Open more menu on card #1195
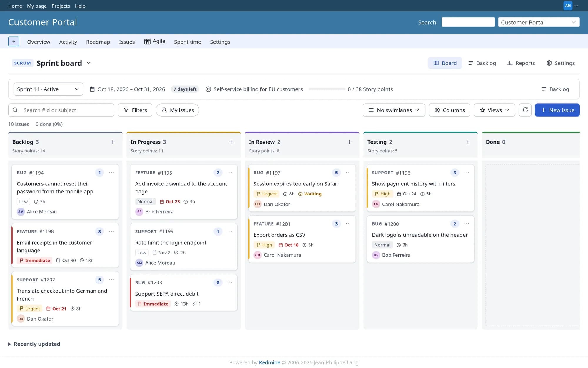The height and width of the screenshot is (368, 588). [230, 173]
